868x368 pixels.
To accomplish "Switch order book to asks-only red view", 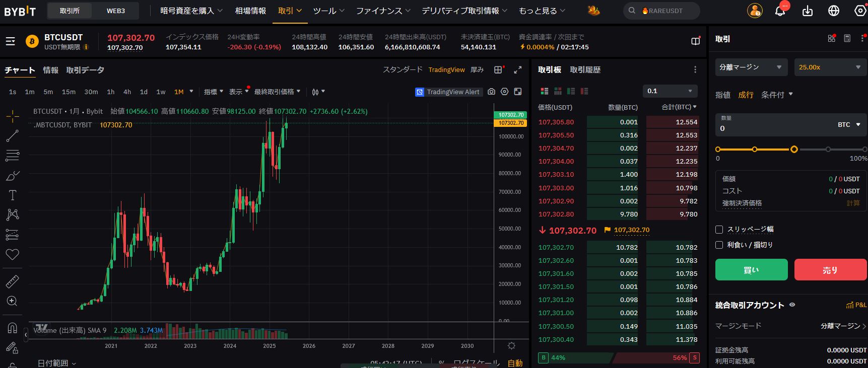I will point(584,91).
